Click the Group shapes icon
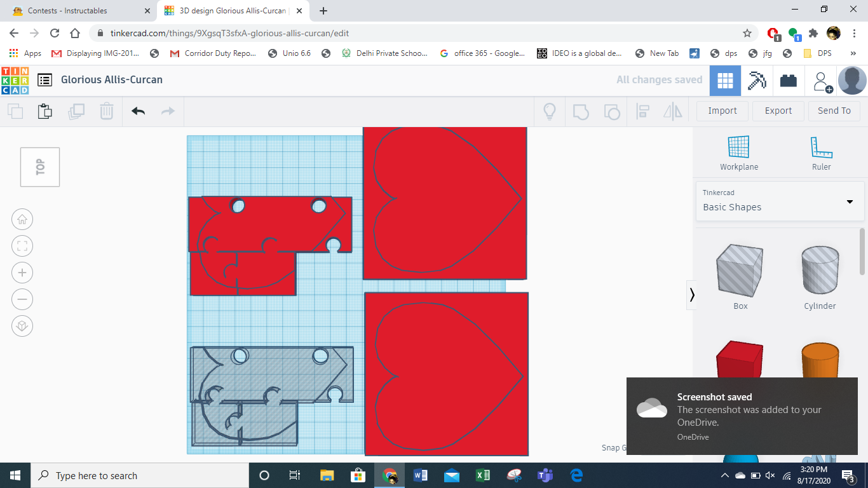 click(581, 112)
